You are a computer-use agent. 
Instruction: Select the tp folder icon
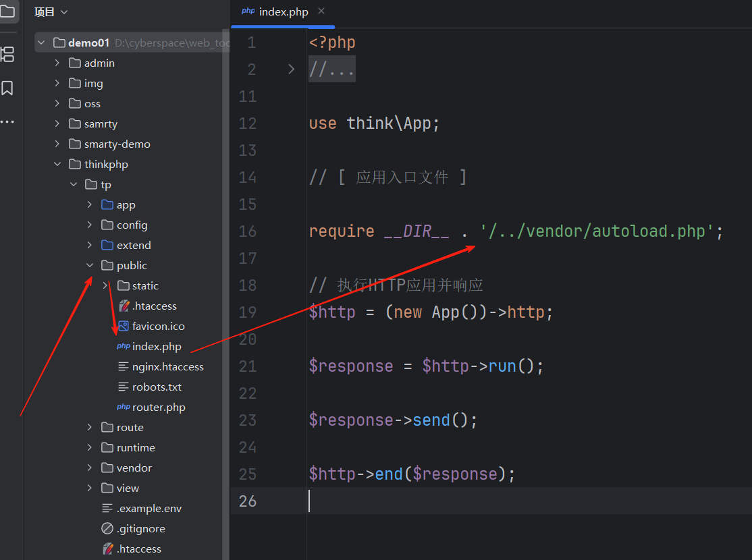coord(91,184)
